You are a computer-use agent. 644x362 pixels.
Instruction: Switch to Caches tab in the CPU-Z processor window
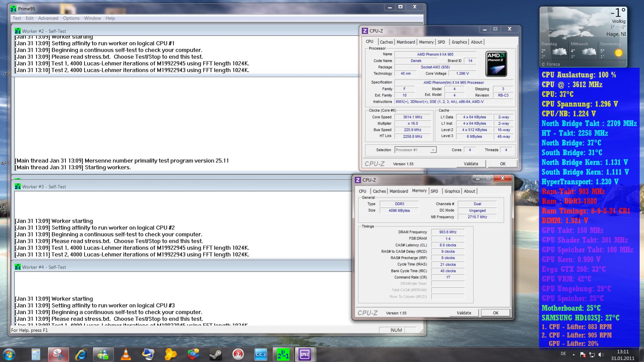[x=386, y=42]
